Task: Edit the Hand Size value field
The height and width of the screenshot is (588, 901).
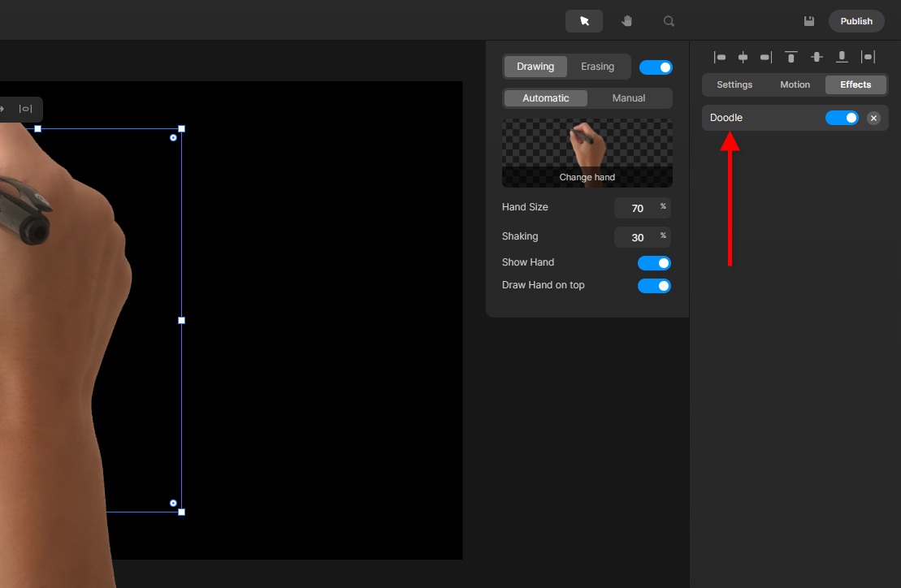Action: (643, 208)
